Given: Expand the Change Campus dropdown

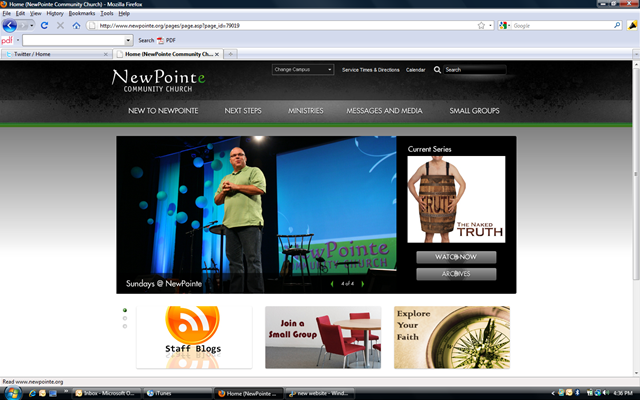Looking at the screenshot, I should 303,69.
